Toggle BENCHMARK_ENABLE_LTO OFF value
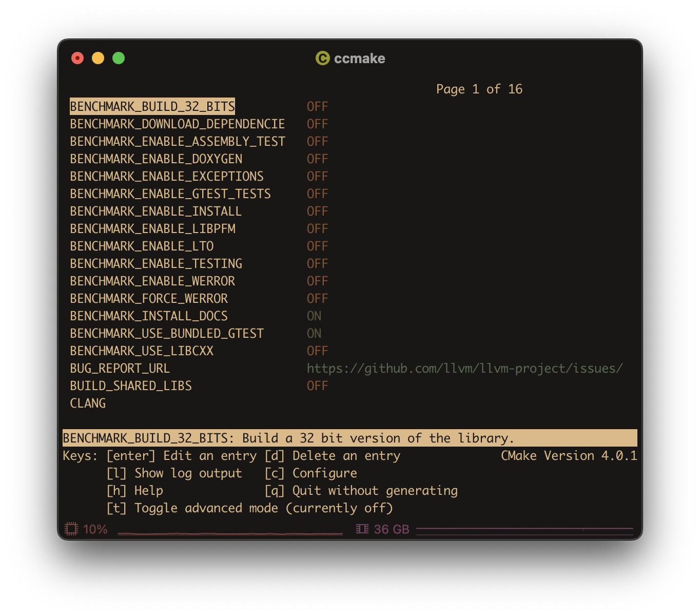 [317, 246]
